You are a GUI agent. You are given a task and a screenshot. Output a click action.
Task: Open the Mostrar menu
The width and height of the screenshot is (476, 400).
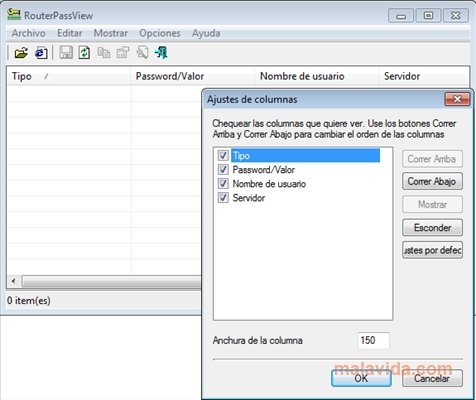110,33
